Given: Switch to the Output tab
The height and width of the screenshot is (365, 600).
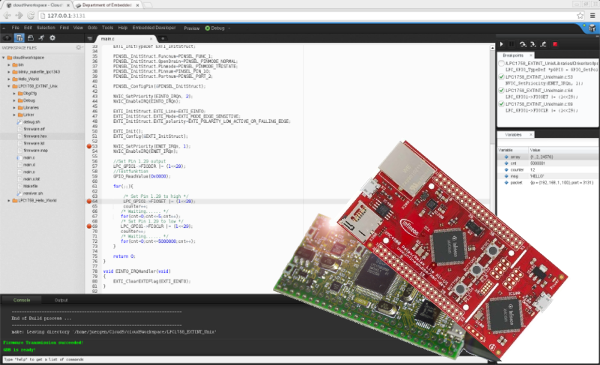Looking at the screenshot, I should click(61, 300).
